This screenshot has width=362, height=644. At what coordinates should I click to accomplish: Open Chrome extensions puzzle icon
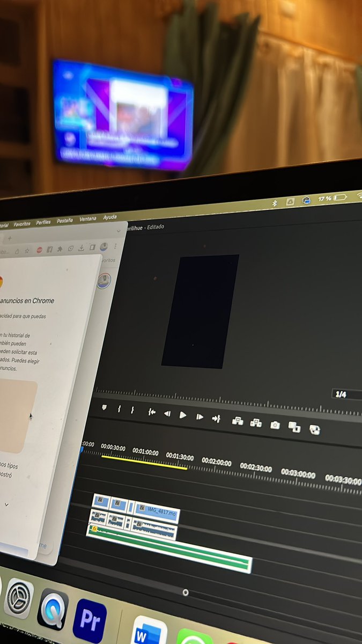[60, 249]
